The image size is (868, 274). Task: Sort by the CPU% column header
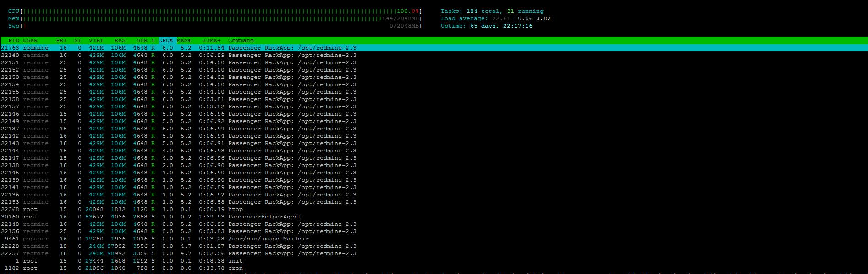coord(166,40)
